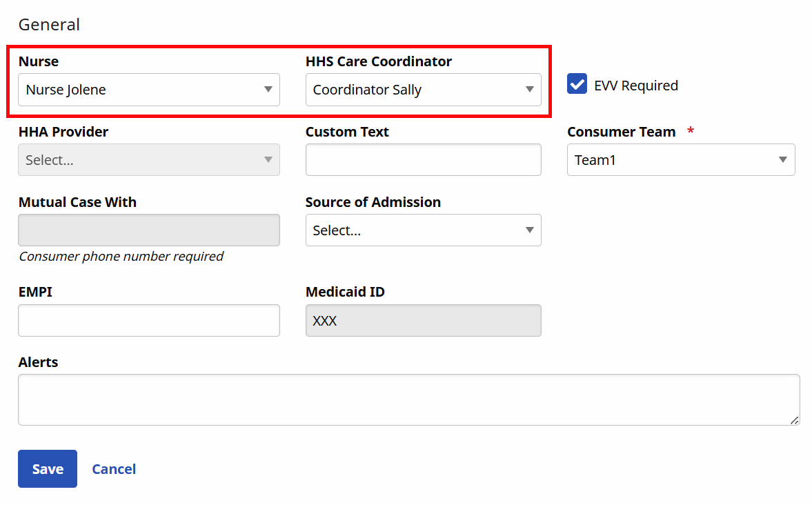
Task: Click the Consumer phone number required note
Action: point(121,257)
